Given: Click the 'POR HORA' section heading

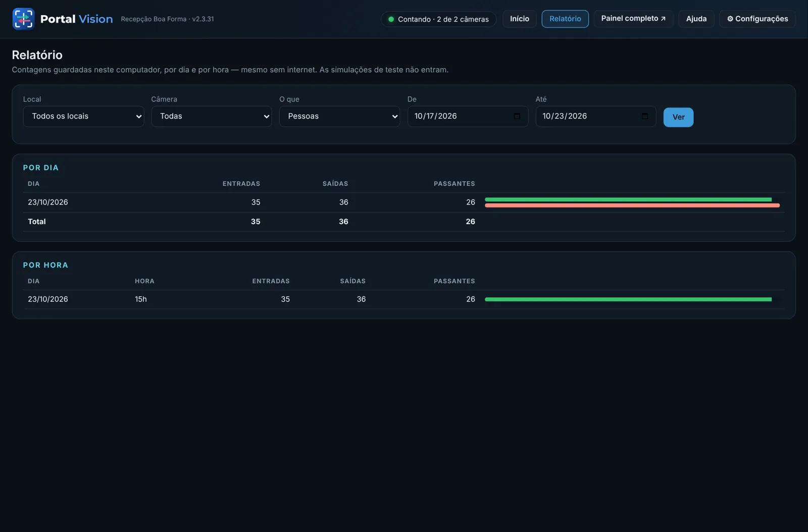Looking at the screenshot, I should 45,265.
